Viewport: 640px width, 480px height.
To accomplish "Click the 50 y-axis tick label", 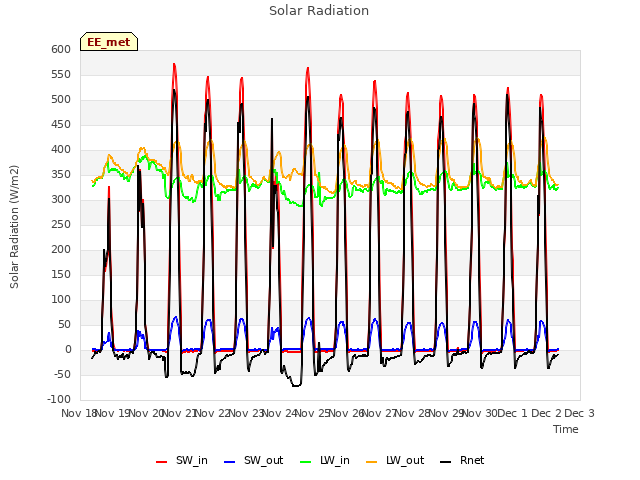I will point(64,324).
